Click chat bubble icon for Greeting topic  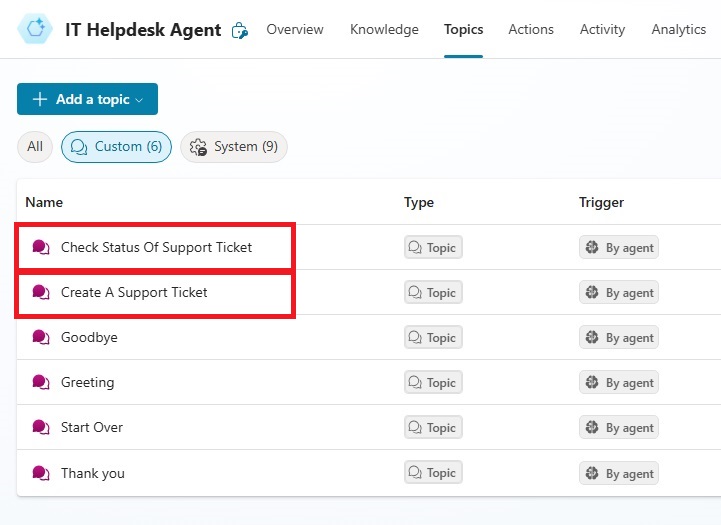click(40, 382)
